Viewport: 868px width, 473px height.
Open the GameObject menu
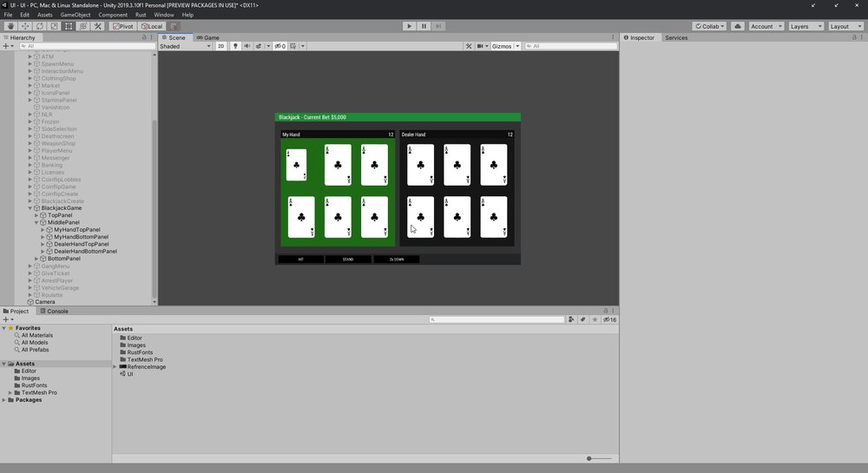click(76, 15)
